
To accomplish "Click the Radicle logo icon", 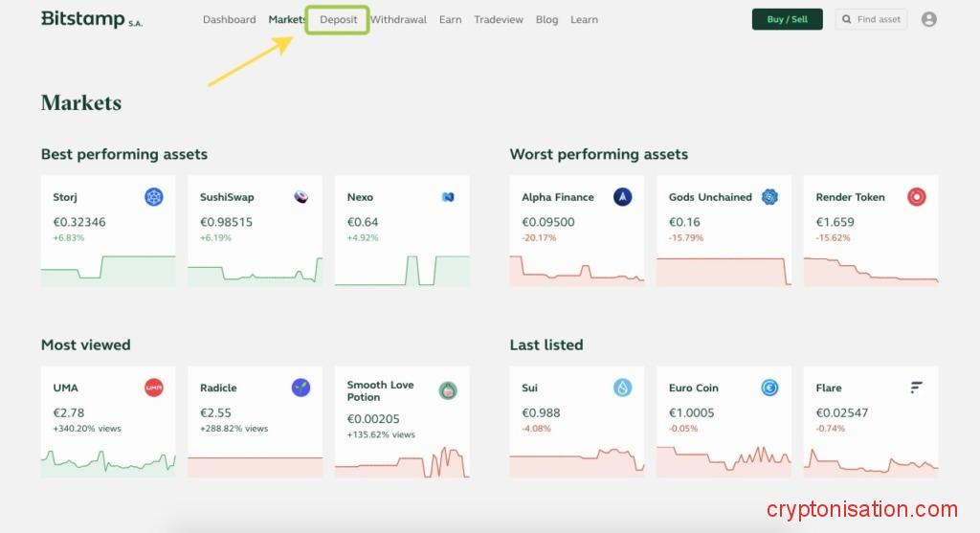I will (301, 388).
